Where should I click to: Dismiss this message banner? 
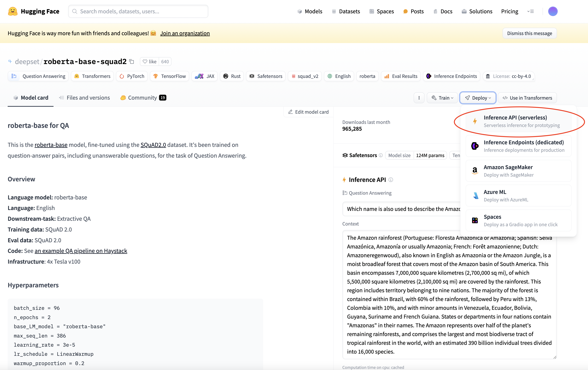[x=529, y=33]
